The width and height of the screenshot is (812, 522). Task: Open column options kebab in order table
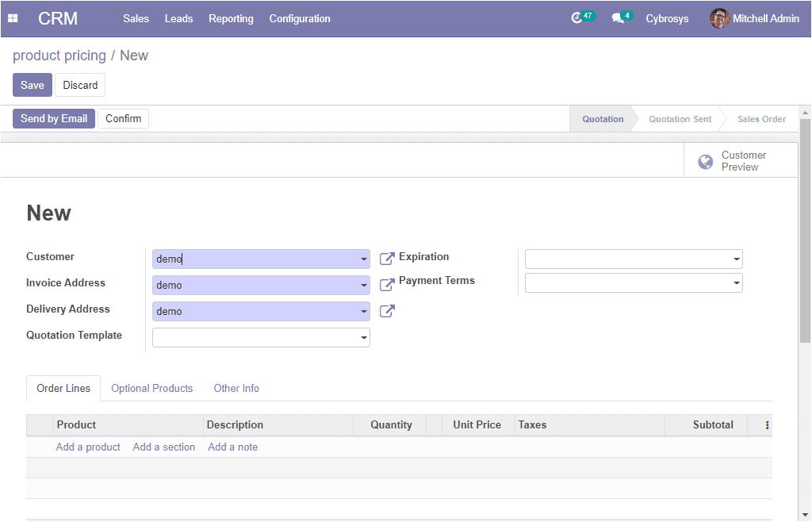tap(767, 425)
